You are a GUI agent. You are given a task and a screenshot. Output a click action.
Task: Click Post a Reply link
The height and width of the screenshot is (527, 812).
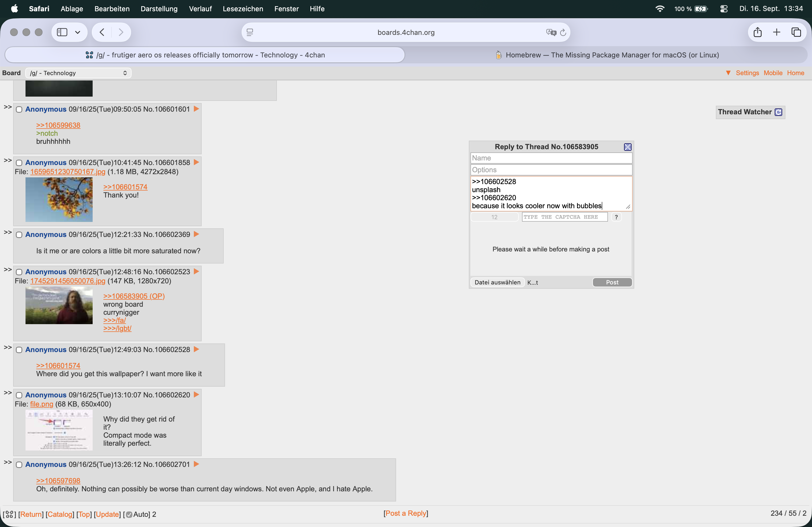point(406,513)
